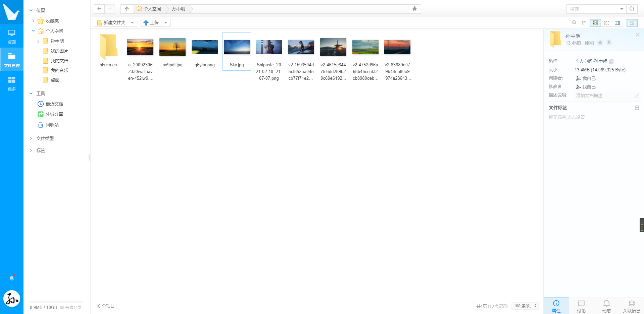The width and height of the screenshot is (644, 314).
Task: Click the app logo at top left
Action: point(11,12)
